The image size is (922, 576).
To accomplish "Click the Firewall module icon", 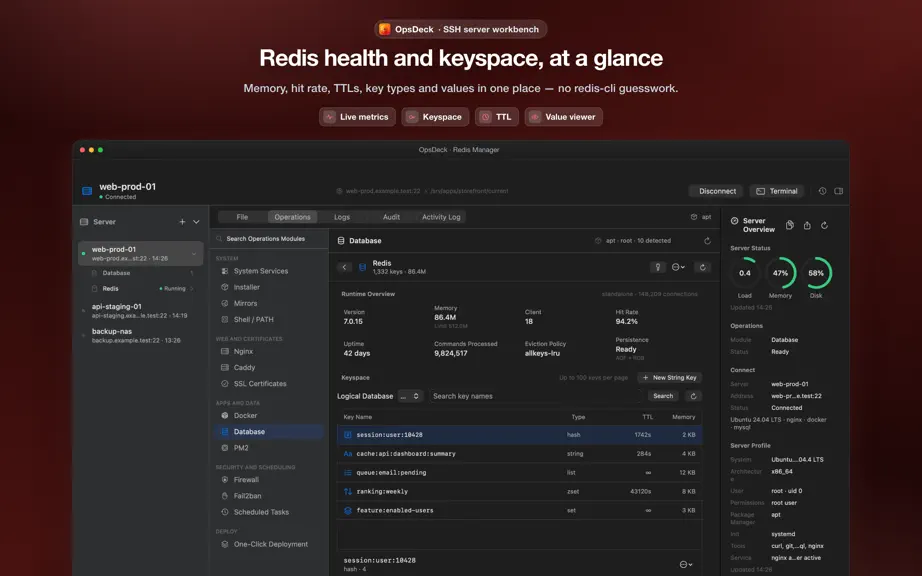I will tap(225, 480).
